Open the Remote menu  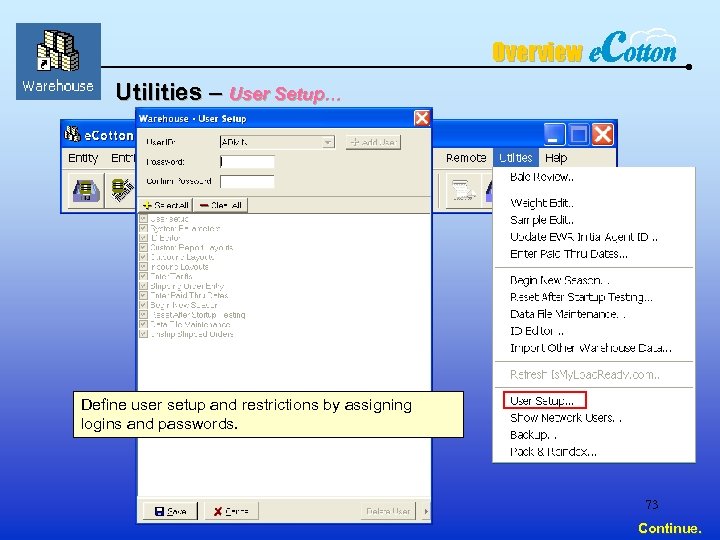(466, 158)
